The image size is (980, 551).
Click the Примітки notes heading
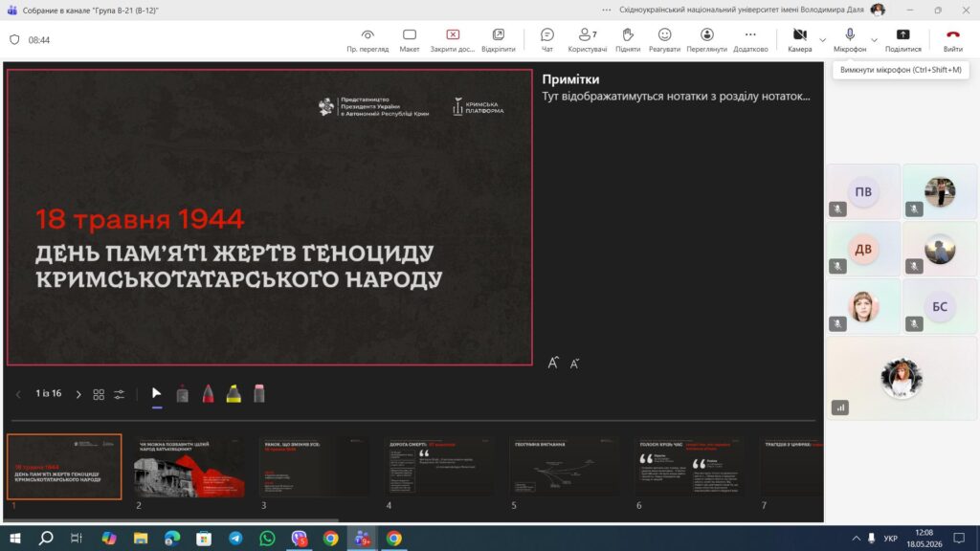point(570,79)
